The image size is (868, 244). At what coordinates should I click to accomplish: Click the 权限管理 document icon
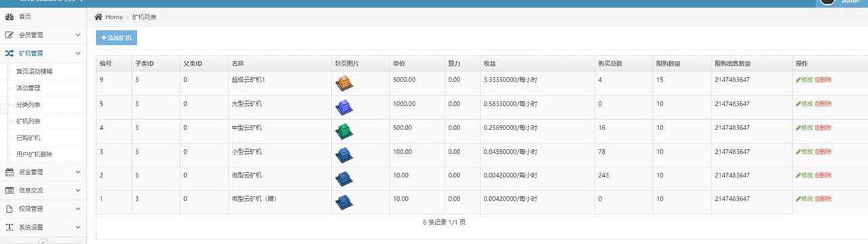tap(9, 209)
